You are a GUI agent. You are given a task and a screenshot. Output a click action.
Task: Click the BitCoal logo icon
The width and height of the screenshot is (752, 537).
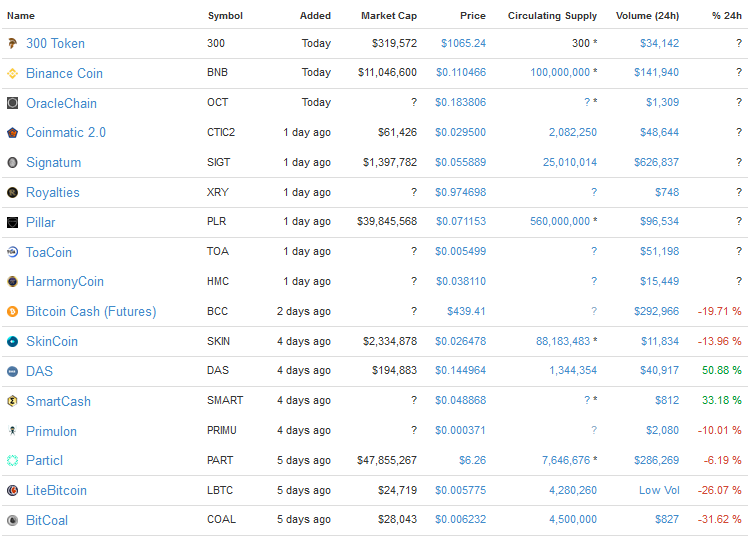click(x=12, y=520)
